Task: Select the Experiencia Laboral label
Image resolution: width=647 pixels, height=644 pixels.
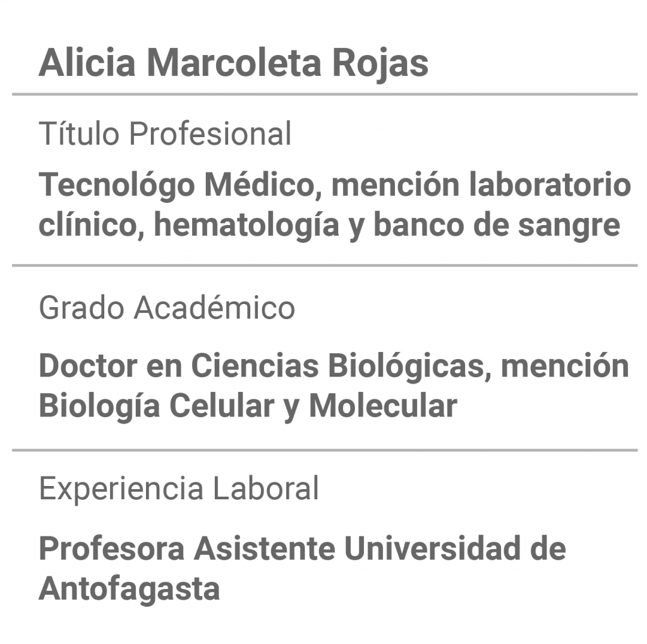Action: pyautogui.click(x=179, y=488)
